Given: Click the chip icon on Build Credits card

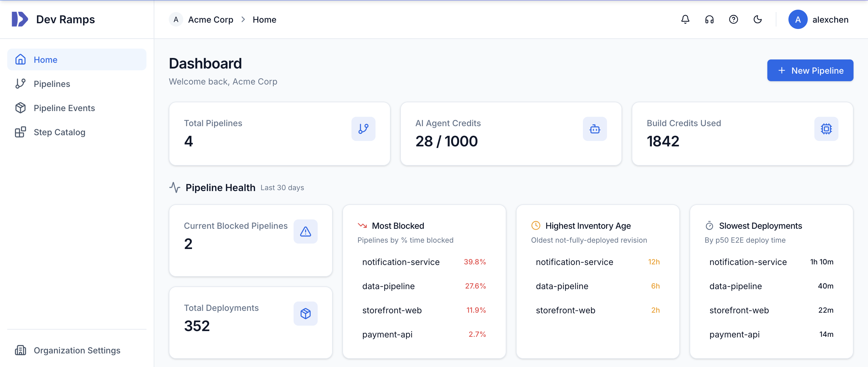Looking at the screenshot, I should point(826,129).
